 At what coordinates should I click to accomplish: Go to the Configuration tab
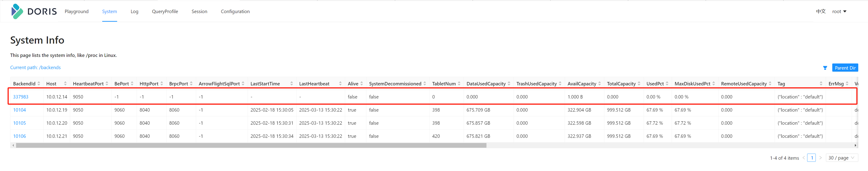tap(235, 12)
